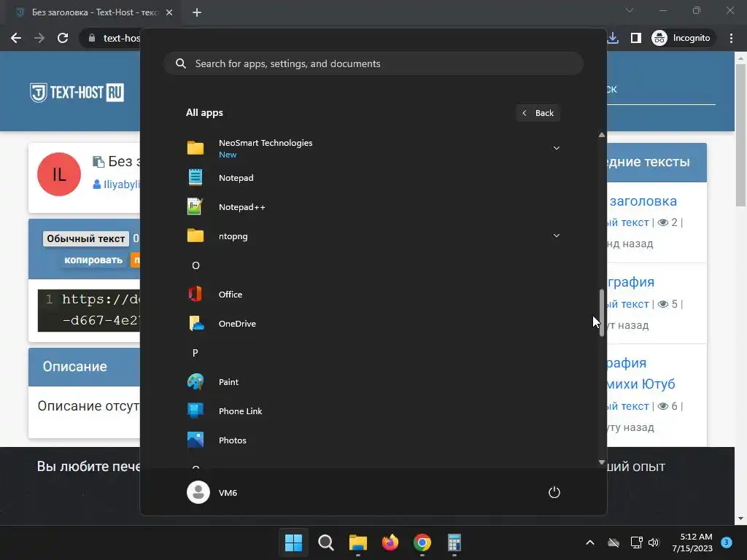Launch Phone Link app
This screenshot has height=560, width=747.
(x=373, y=411)
